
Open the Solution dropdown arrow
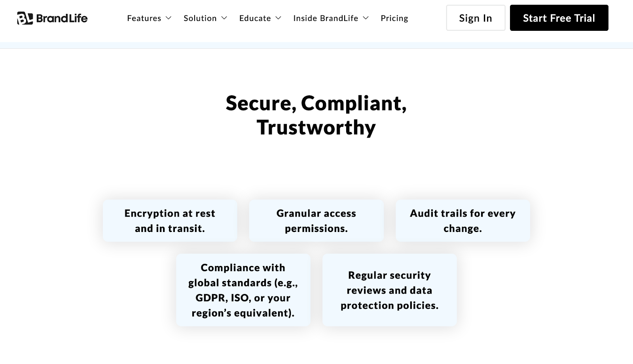pos(224,18)
